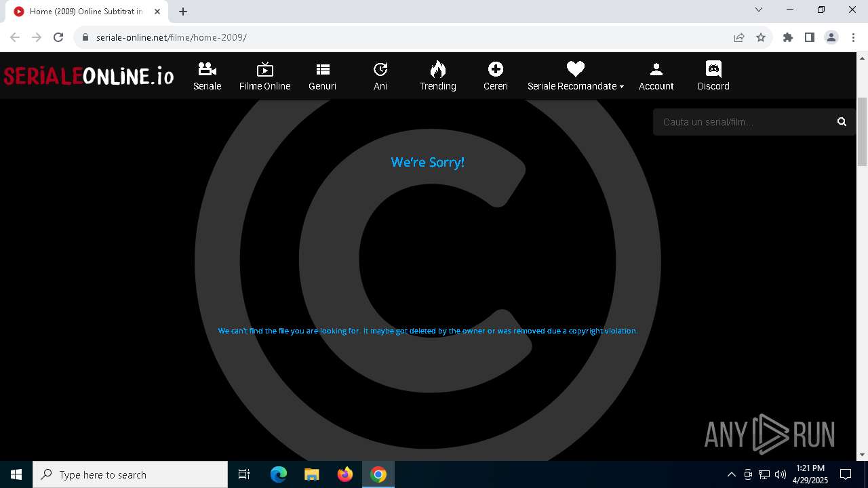Open Filme Online TV icon
The height and width of the screenshot is (488, 868).
(x=264, y=69)
